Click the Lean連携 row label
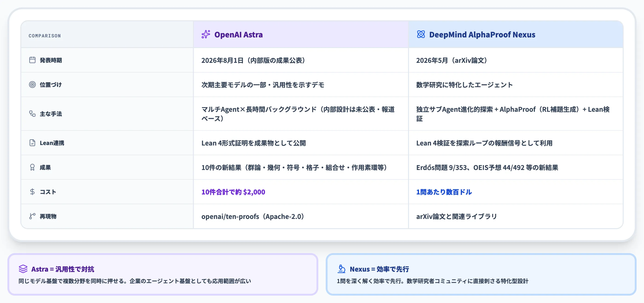 point(52,143)
